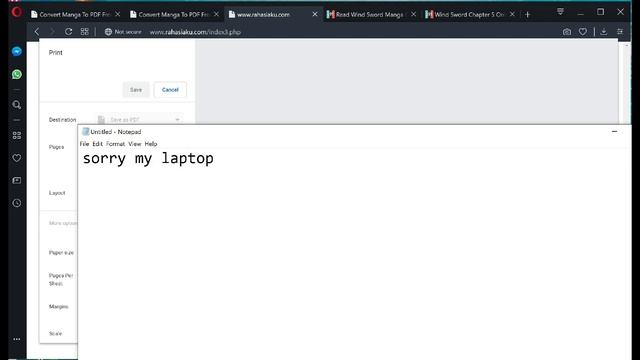Open Messenger in the Opera sidebar
The image size is (640, 360).
(x=17, y=51)
